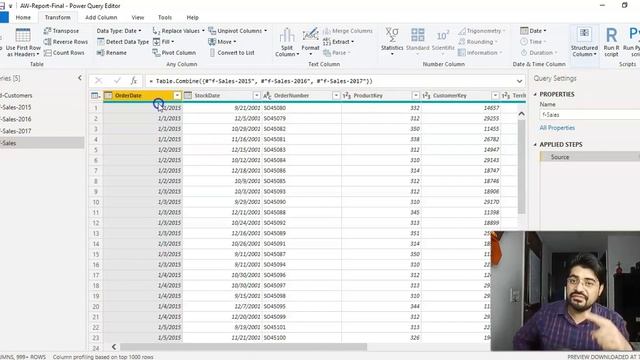Viewport: 640px width, 360px height.
Task: Click Convert to List
Action: click(x=231, y=53)
